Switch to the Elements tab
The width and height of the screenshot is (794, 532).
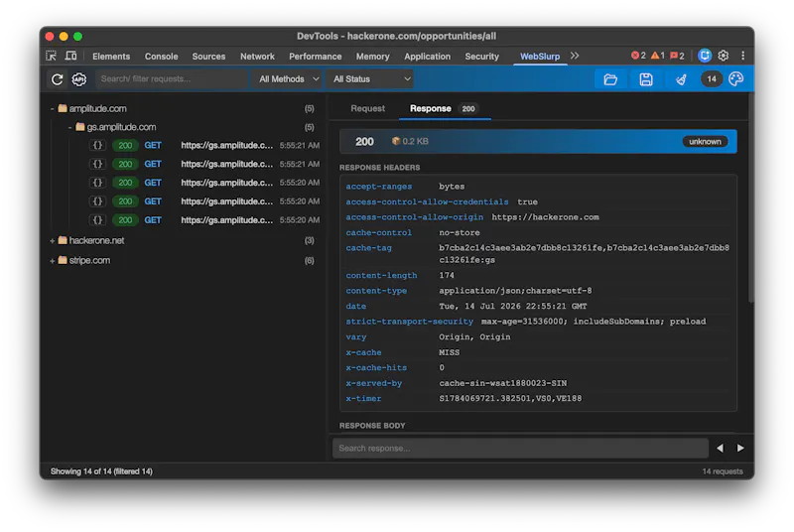click(x=111, y=57)
